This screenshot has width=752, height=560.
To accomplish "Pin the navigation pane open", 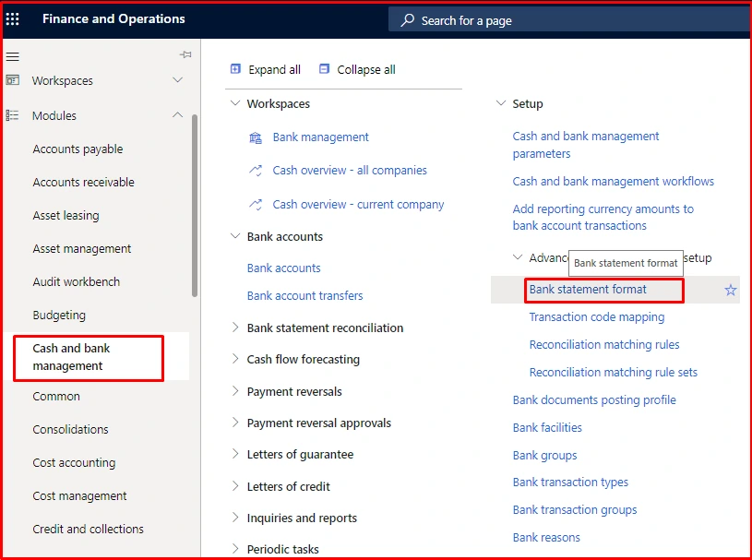I will tap(185, 54).
